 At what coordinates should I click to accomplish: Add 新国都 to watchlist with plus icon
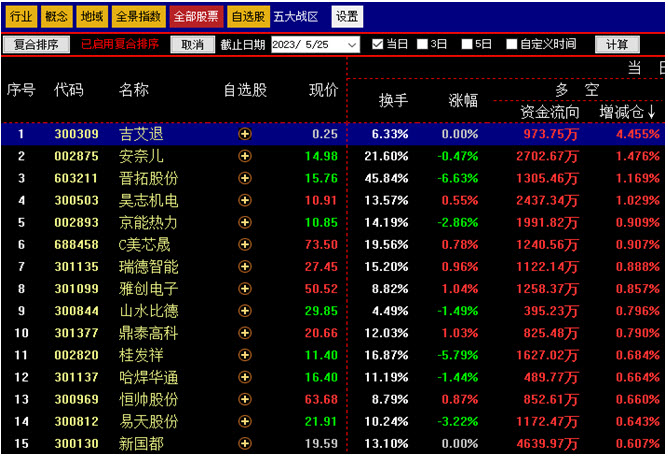tap(245, 444)
